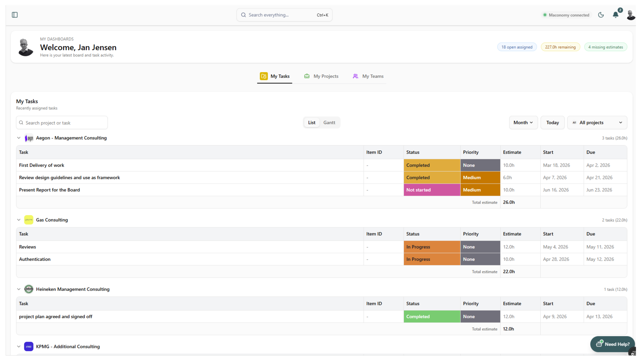This screenshot has height=362, width=644.
Task: Switch to the List view
Action: [311, 123]
